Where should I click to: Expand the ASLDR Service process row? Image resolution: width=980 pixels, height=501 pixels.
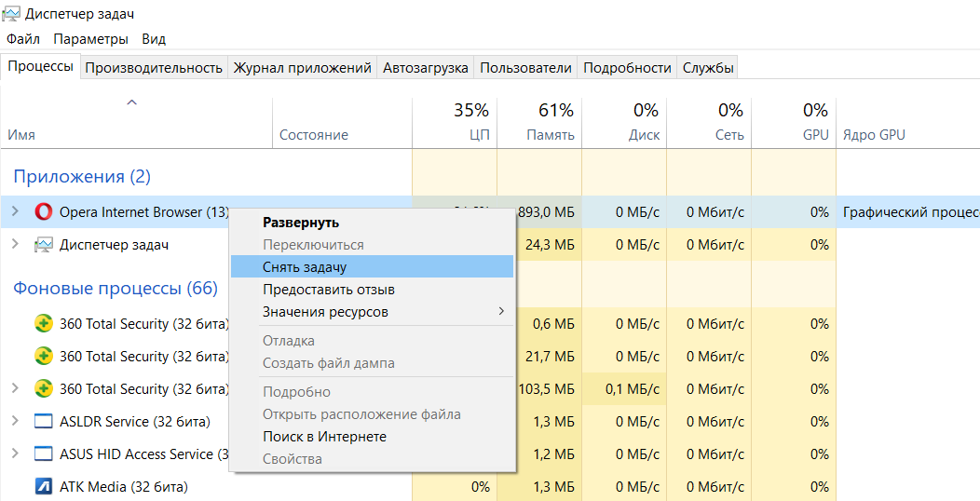[x=15, y=422]
